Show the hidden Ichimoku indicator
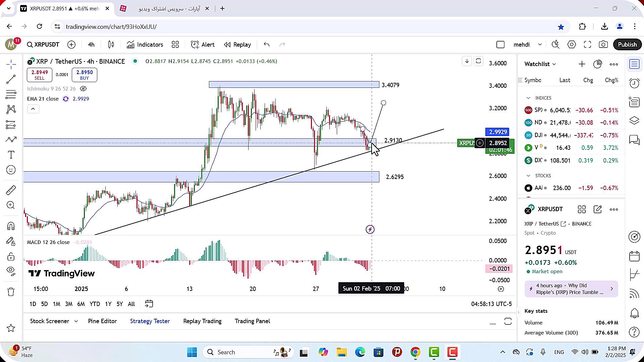Image resolution: width=644 pixels, height=362 pixels. (x=83, y=89)
